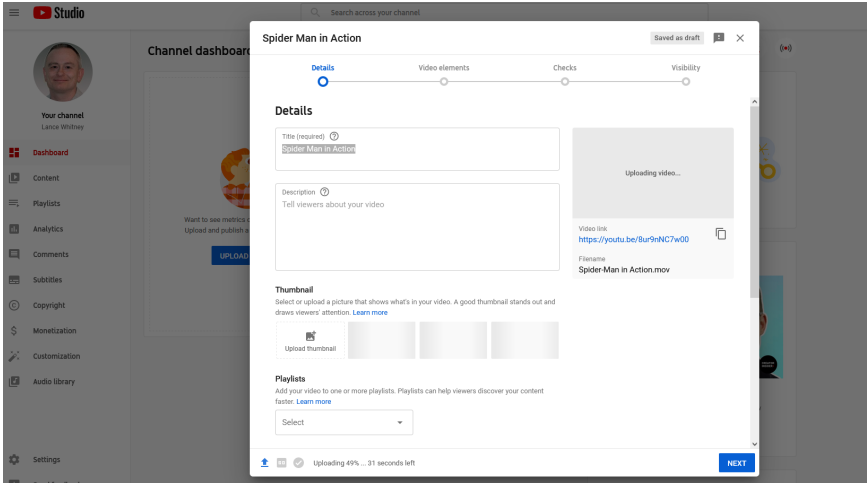Click the Audio library icon

tap(14, 381)
